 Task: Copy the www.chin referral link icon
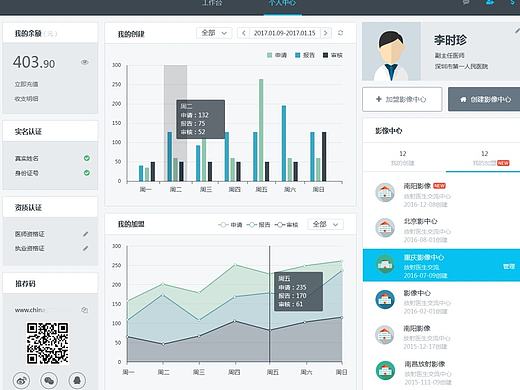[85, 310]
